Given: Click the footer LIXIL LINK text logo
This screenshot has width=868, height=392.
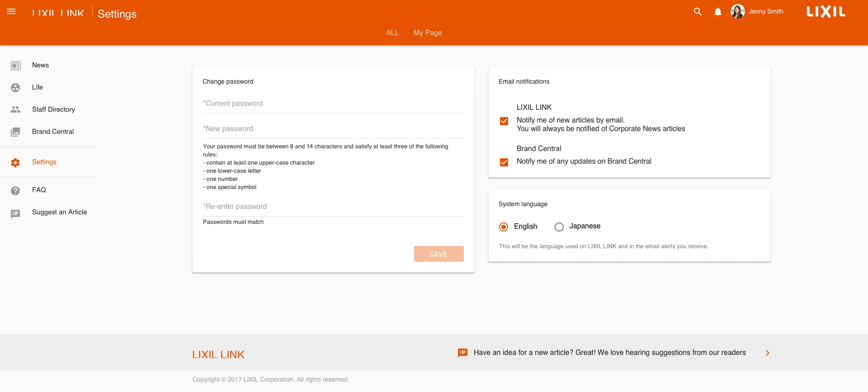Looking at the screenshot, I should click(218, 354).
